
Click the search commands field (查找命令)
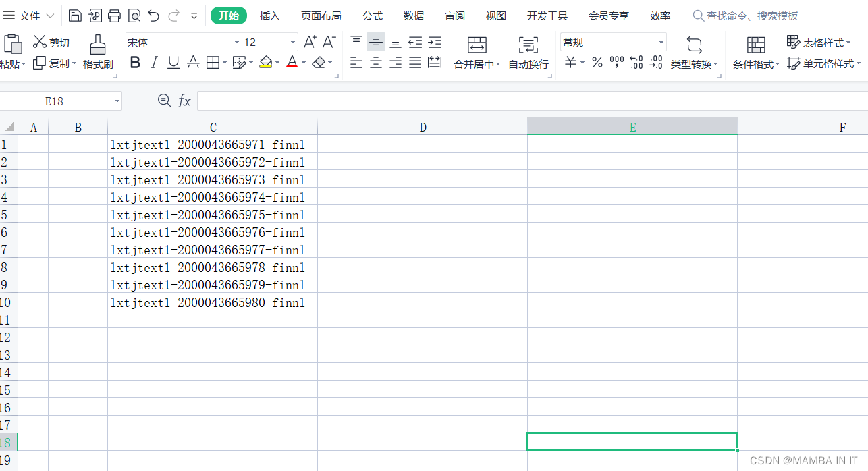(745, 16)
